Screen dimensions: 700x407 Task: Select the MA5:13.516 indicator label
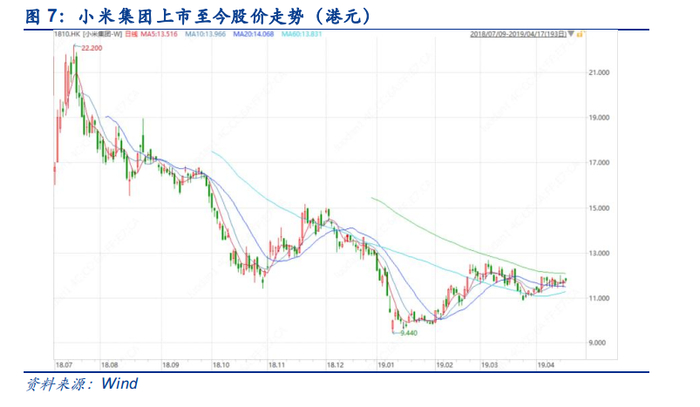click(159, 34)
